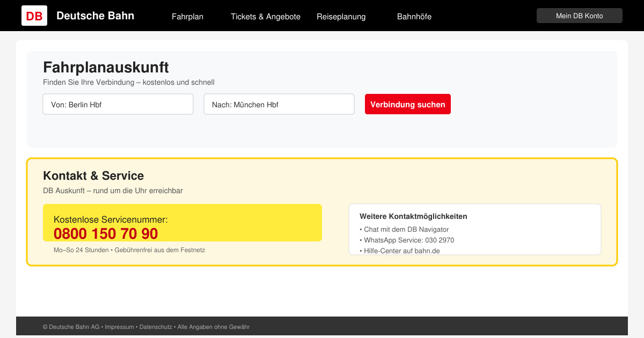
Task: Click Verbindung suchen button
Action: (x=408, y=104)
